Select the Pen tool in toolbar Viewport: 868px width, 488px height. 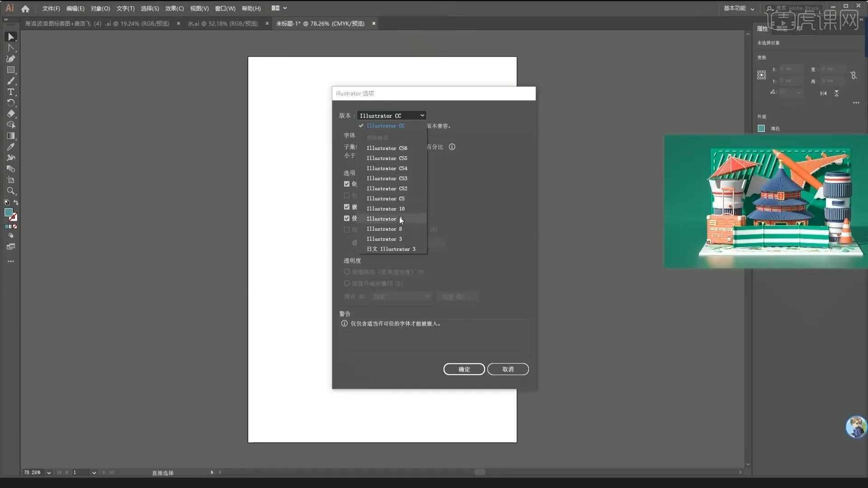point(11,59)
